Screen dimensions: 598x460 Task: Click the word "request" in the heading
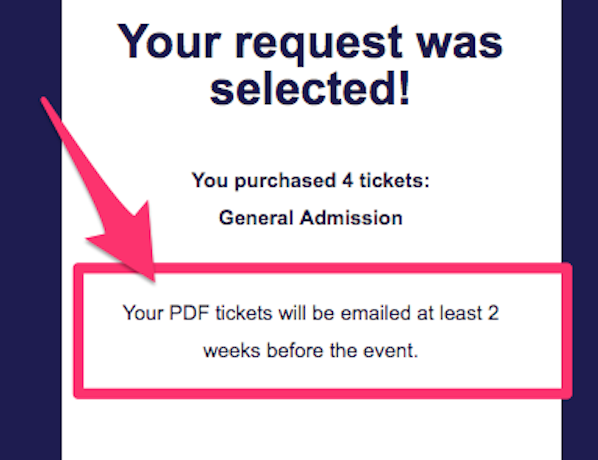coord(318,43)
